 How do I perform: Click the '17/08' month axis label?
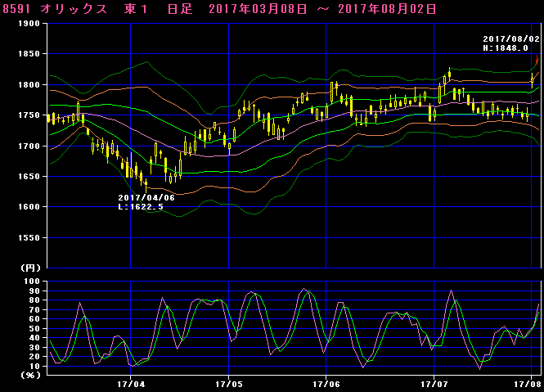pos(528,384)
